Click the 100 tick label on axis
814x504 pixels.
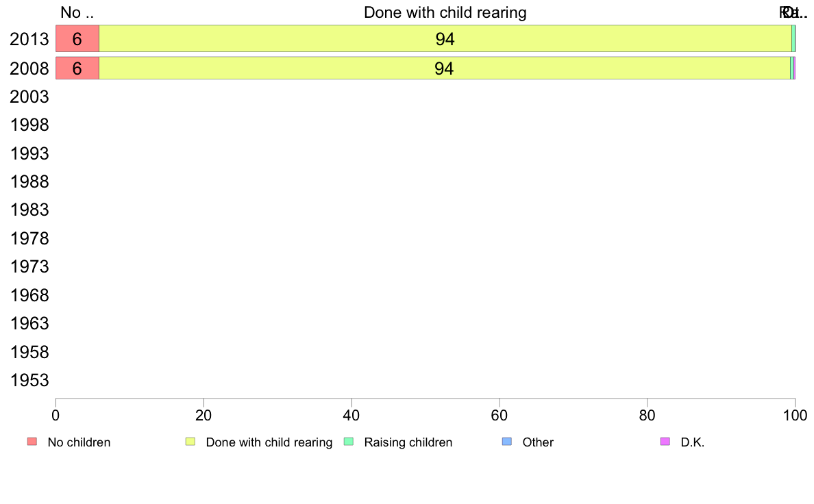click(795, 415)
